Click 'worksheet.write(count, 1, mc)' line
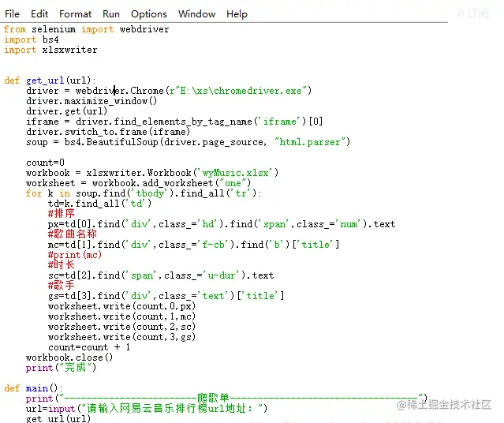 (121, 316)
